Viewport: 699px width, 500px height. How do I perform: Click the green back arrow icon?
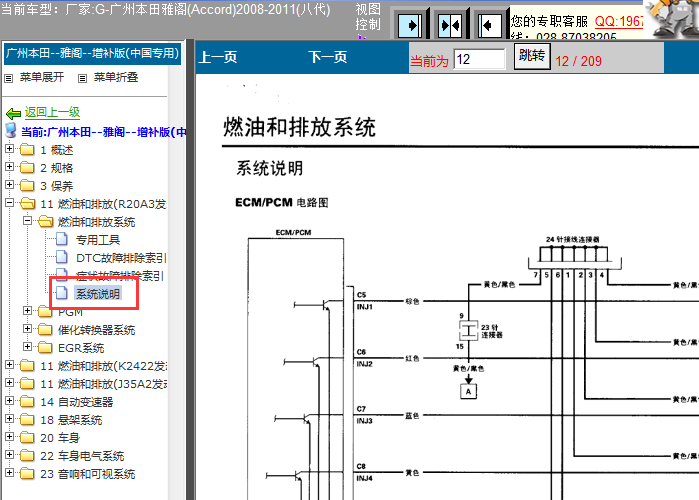tap(13, 113)
